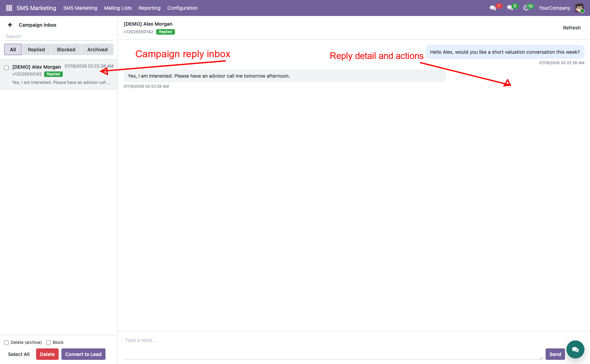This screenshot has width=590, height=364.
Task: Open user avatar menu
Action: coord(579,8)
